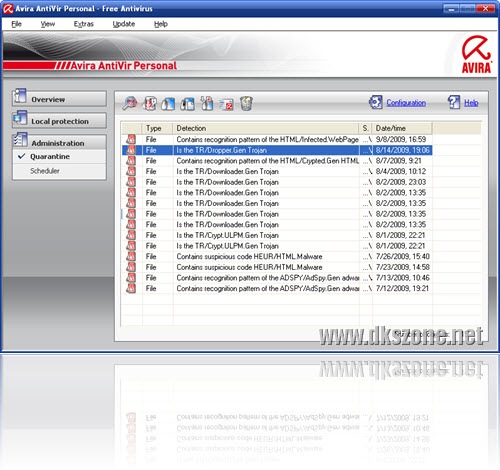Select the HEUR/HTML.Malware row dated 7/23/2009
Screen dimensions: 500x470
[277, 267]
